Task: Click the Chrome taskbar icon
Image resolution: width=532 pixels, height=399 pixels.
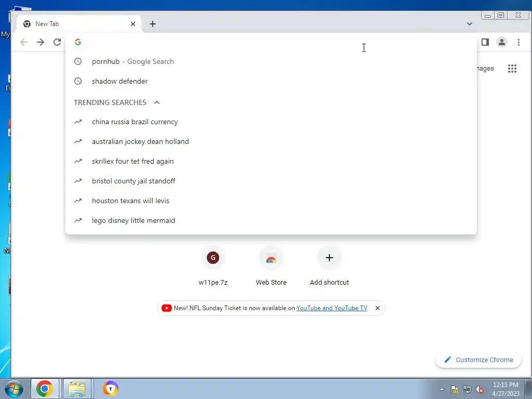Action: coord(45,389)
